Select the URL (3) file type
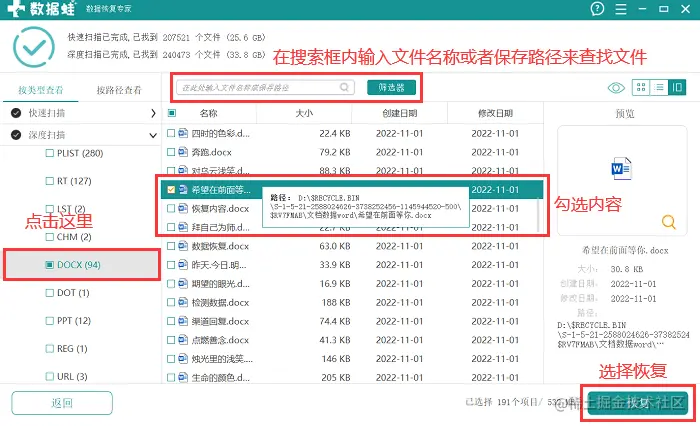700x426 pixels. (x=67, y=376)
